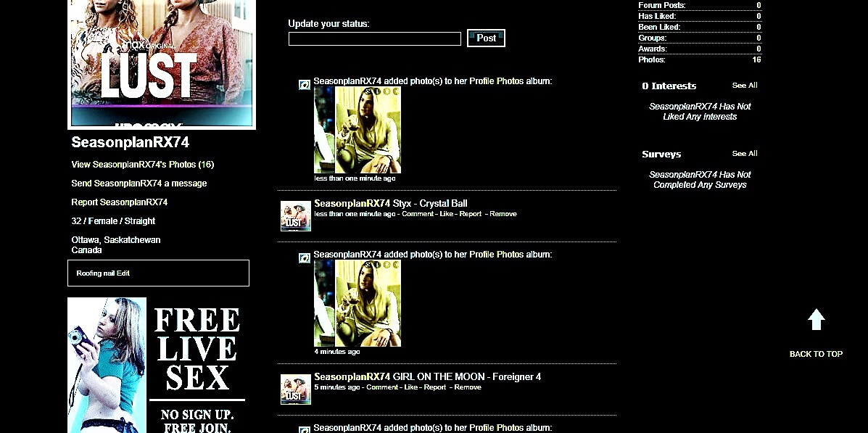This screenshot has width=868, height=433.
Task: Edit the Roofing nail tagline
Action: [123, 273]
